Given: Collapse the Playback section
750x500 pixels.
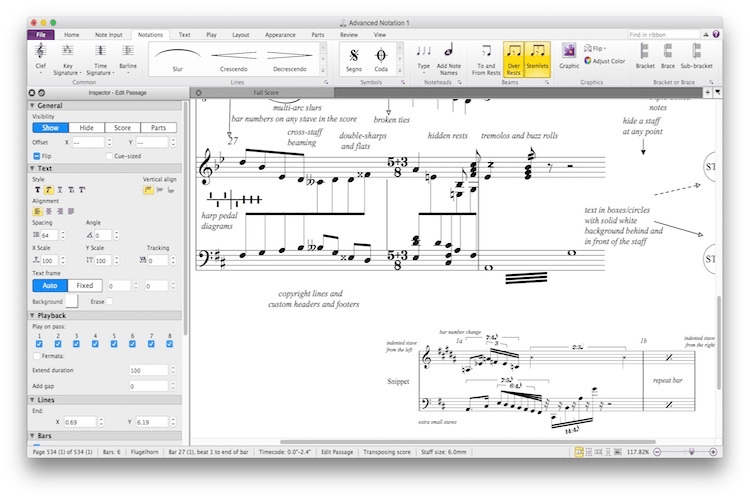Looking at the screenshot, I should coord(32,315).
